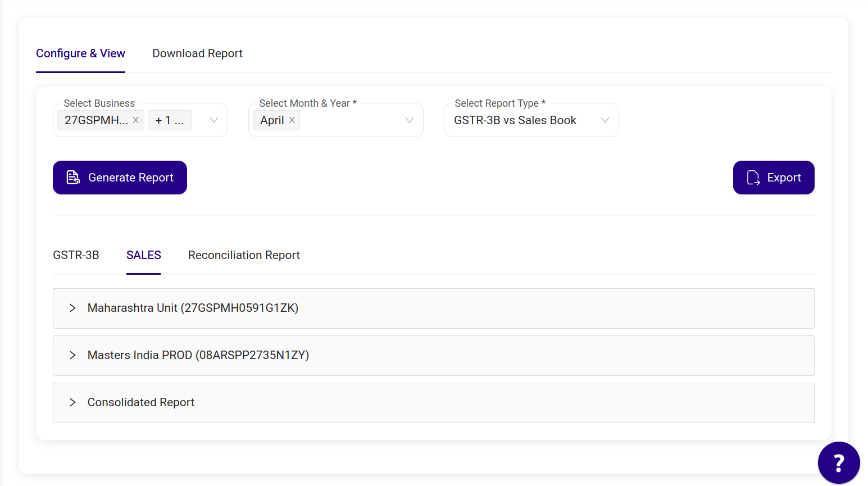Open the Select Business dropdown arrow
Viewport: 868px width, 486px height.
[213, 120]
